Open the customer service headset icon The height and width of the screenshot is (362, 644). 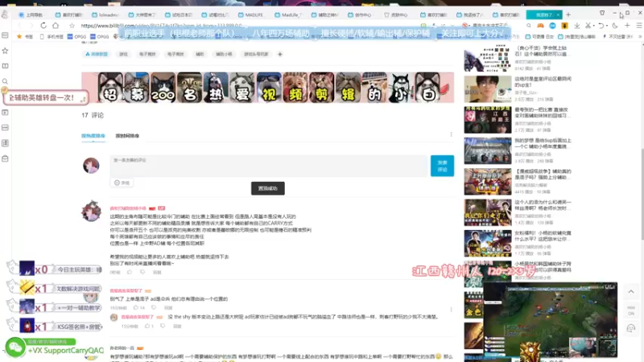click(631, 328)
